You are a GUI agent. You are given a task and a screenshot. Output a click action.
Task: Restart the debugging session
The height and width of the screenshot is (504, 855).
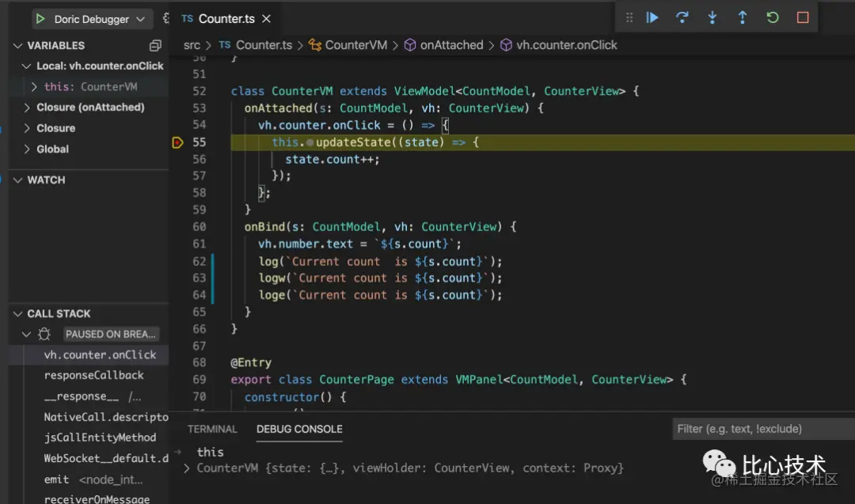pos(772,17)
